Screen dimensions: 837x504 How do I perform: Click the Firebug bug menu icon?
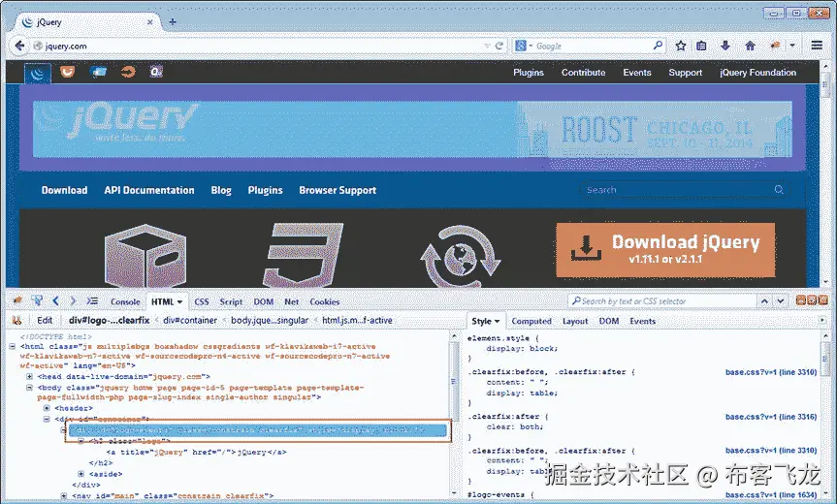(17, 300)
